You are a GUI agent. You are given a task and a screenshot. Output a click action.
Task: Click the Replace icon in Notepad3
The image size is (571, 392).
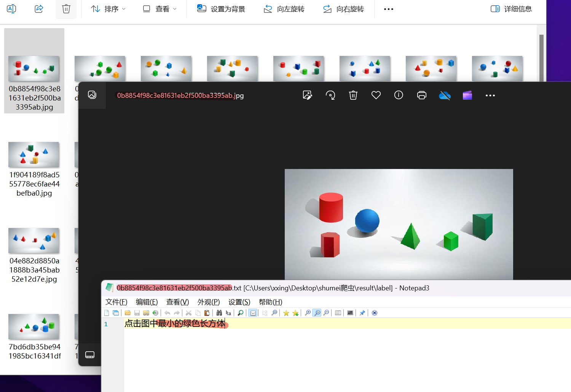tap(228, 313)
